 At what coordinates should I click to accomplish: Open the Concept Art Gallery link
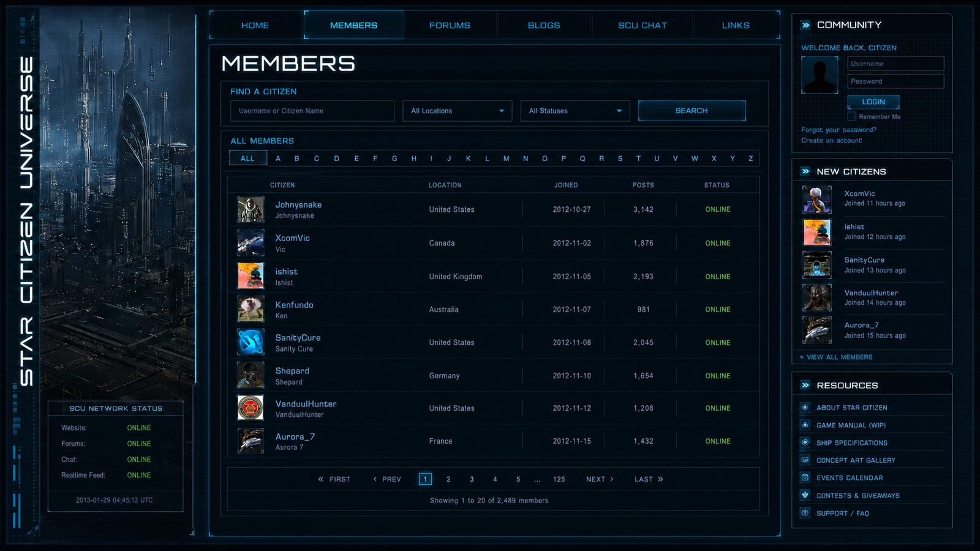[856, 460]
